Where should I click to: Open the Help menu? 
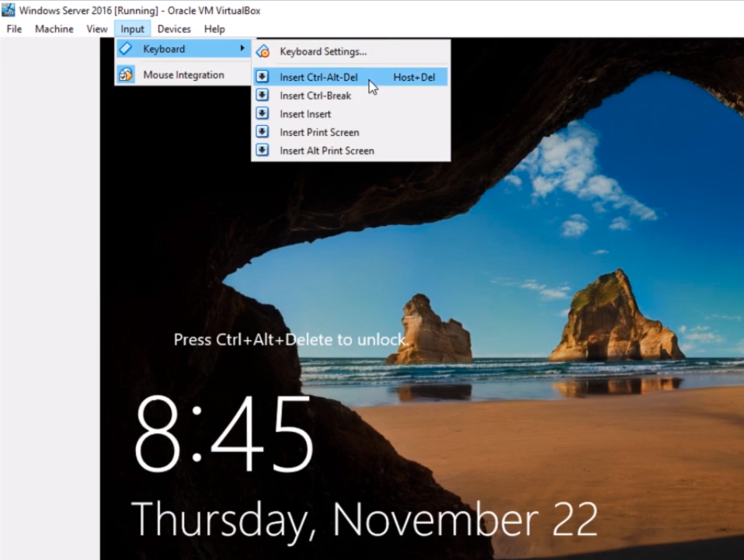point(214,29)
